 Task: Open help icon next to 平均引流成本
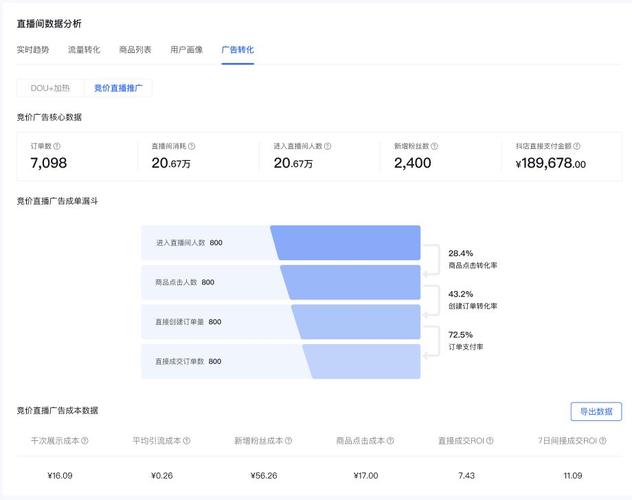pos(187,441)
